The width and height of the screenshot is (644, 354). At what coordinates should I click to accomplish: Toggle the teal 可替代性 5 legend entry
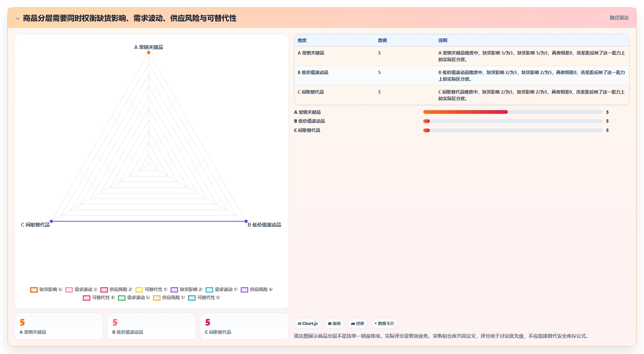[x=204, y=298]
